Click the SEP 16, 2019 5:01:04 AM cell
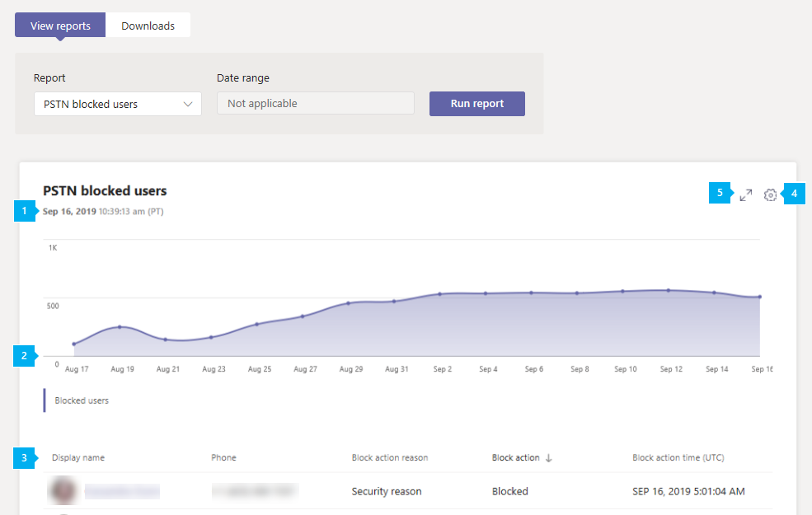This screenshot has height=515, width=812. (x=688, y=491)
